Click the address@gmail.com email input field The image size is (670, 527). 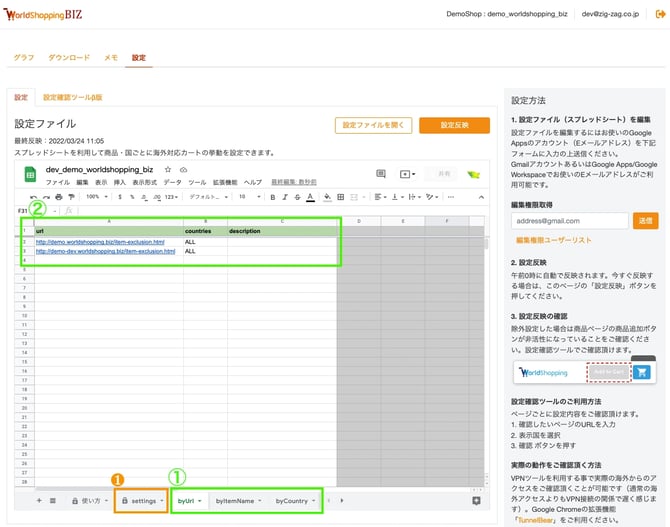[x=569, y=220]
